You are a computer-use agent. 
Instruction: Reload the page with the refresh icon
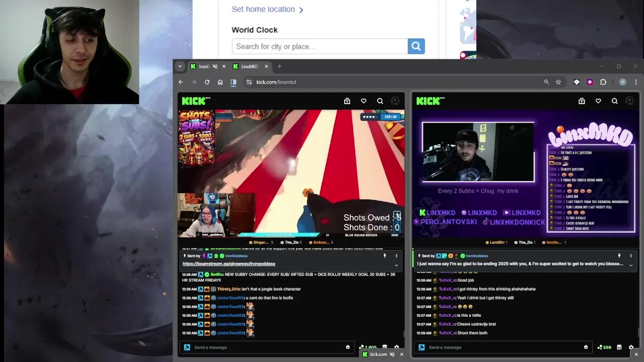pos(207,82)
